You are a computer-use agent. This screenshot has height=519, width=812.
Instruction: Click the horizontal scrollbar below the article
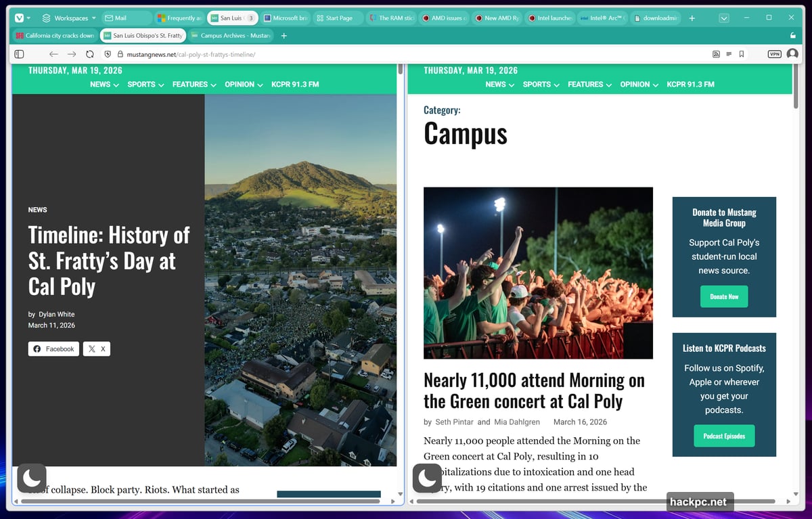pos(203,501)
